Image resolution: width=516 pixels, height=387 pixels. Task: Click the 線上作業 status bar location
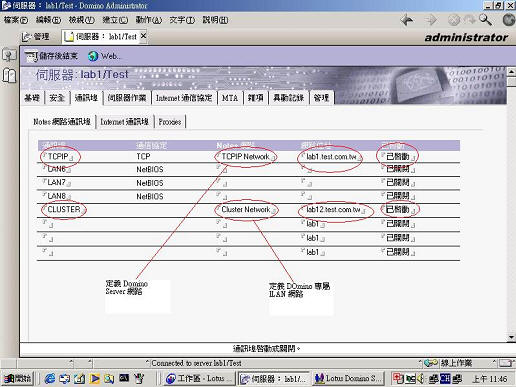pyautogui.click(x=456, y=363)
